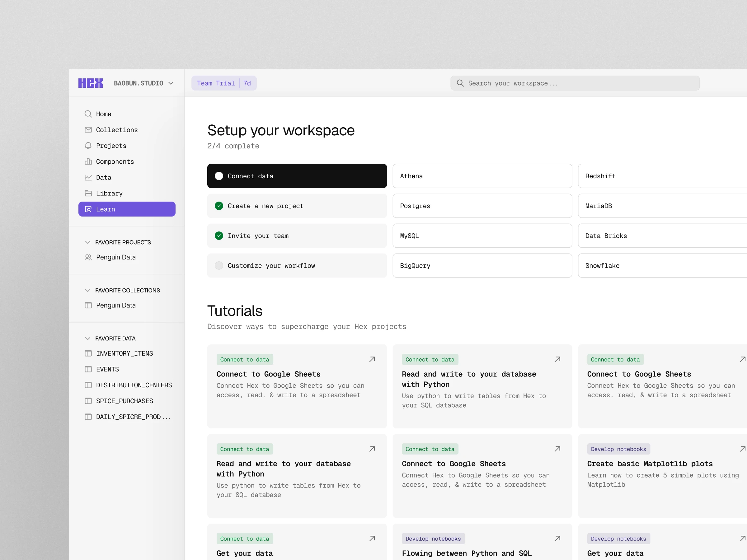Collapse the Favorite Projects section
This screenshot has width=747, height=560.
[88, 242]
